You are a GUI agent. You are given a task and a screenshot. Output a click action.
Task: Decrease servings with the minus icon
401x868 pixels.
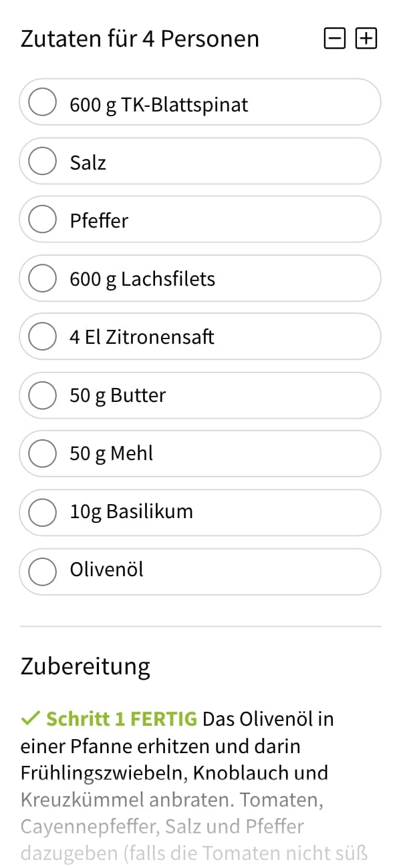(x=335, y=39)
